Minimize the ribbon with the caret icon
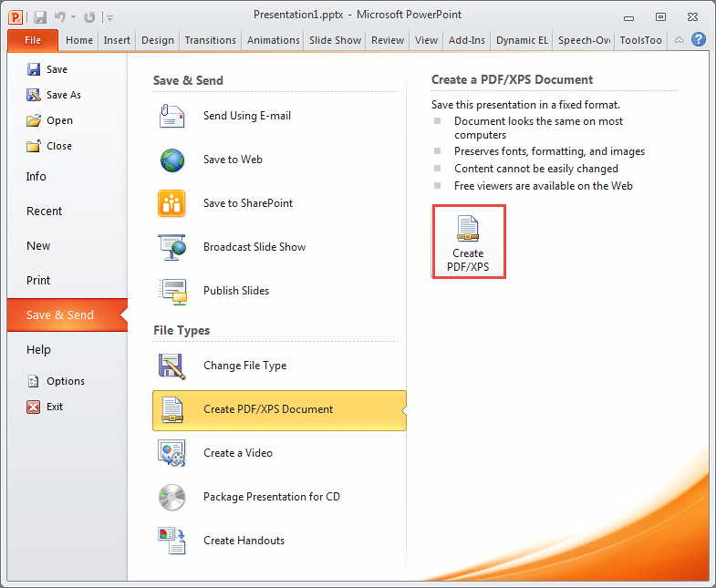The image size is (716, 588). [x=679, y=40]
